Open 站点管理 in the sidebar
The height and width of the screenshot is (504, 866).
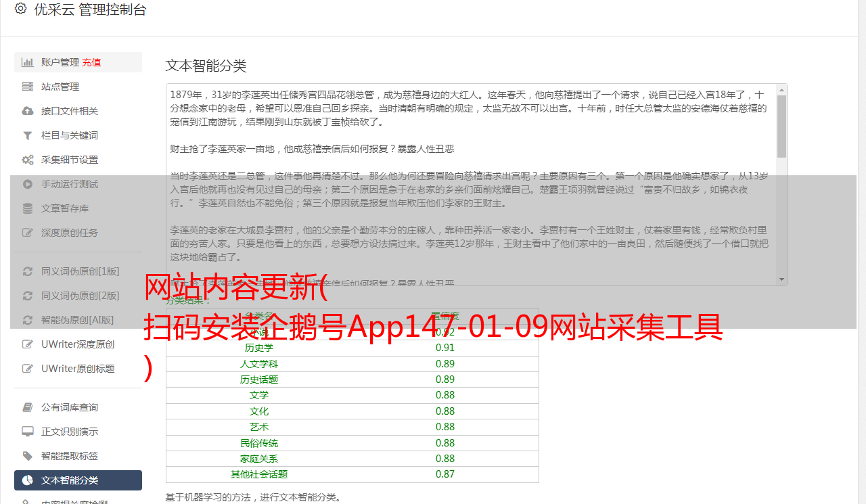tap(78, 87)
